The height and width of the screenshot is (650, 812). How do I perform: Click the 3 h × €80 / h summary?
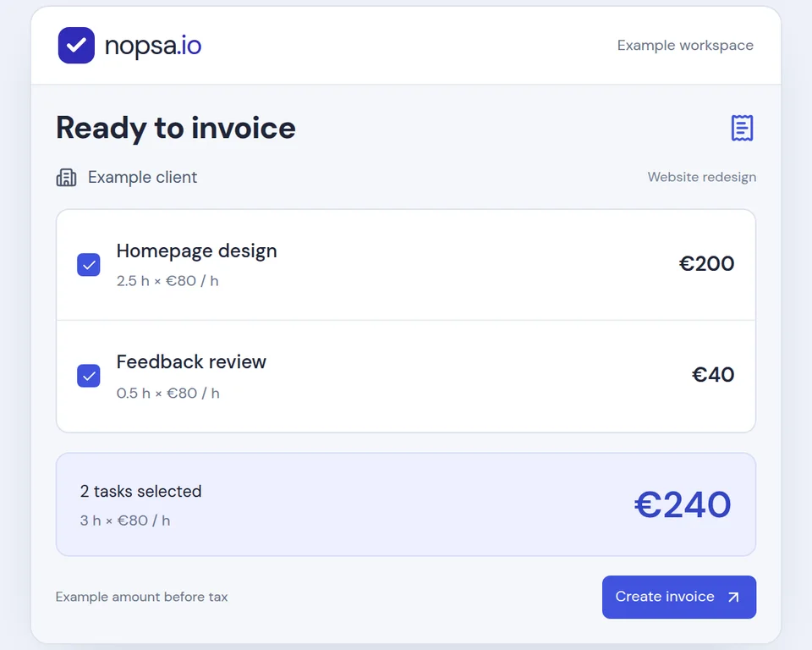[125, 521]
